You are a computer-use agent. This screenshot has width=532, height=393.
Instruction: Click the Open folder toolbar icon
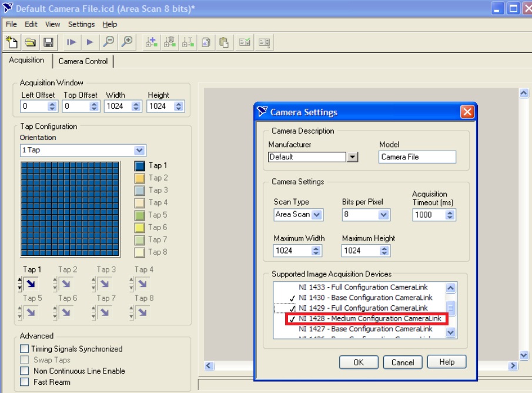tap(30, 42)
